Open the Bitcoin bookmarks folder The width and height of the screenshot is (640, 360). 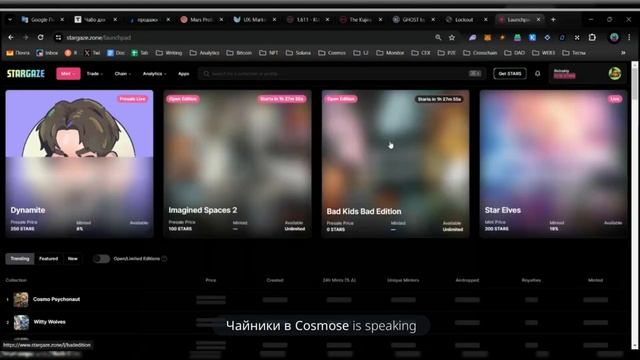coord(239,53)
